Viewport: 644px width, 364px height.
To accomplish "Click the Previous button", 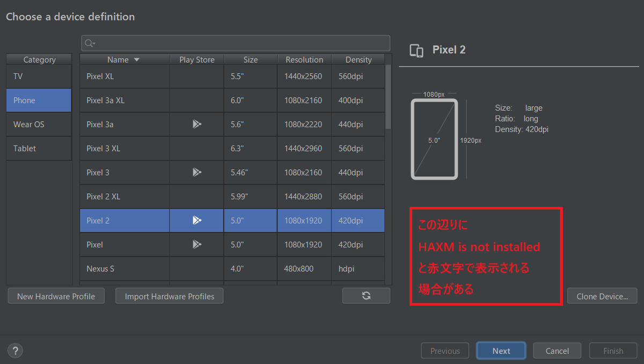I will [445, 351].
